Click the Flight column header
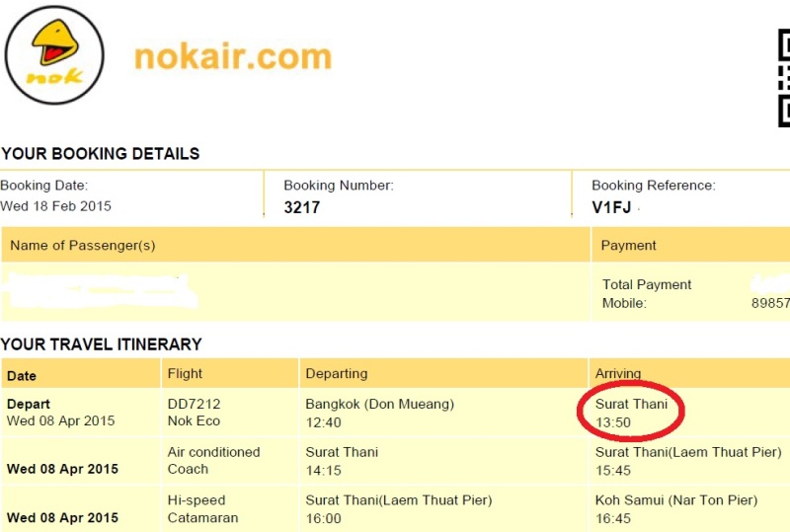This screenshot has width=790, height=532. (185, 373)
